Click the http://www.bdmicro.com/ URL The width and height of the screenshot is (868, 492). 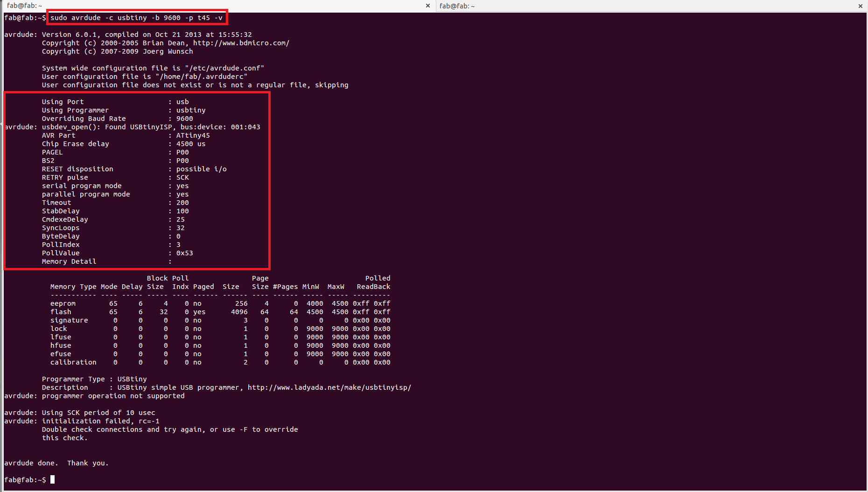[x=241, y=43]
